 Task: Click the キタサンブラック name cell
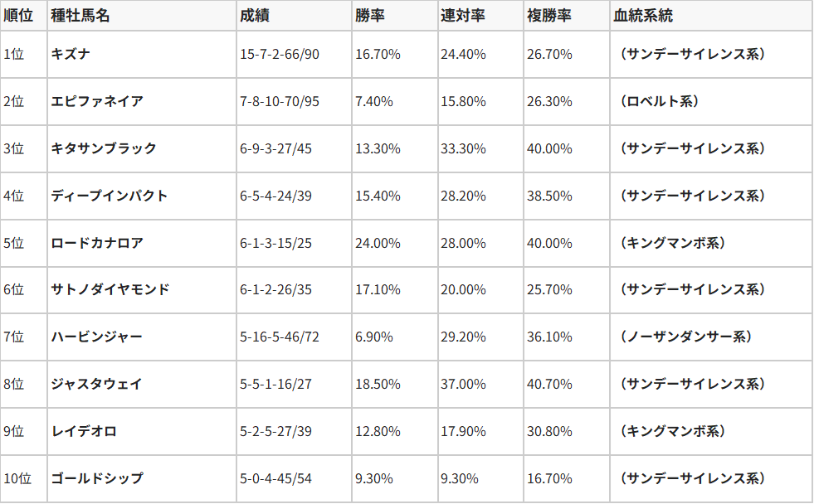pos(103,148)
